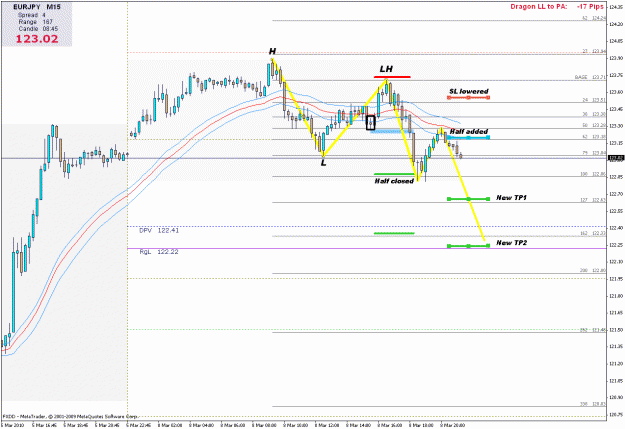Click the 8 Mar 16:00 time label

[390, 425]
